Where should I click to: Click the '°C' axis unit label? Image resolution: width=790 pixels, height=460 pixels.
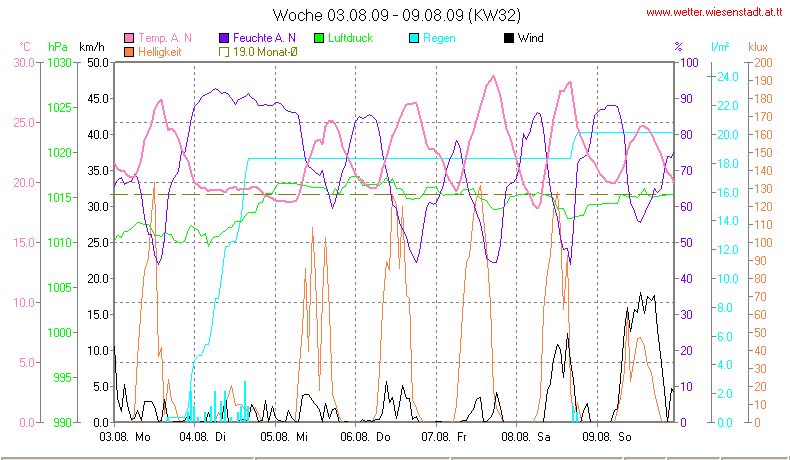click(25, 47)
